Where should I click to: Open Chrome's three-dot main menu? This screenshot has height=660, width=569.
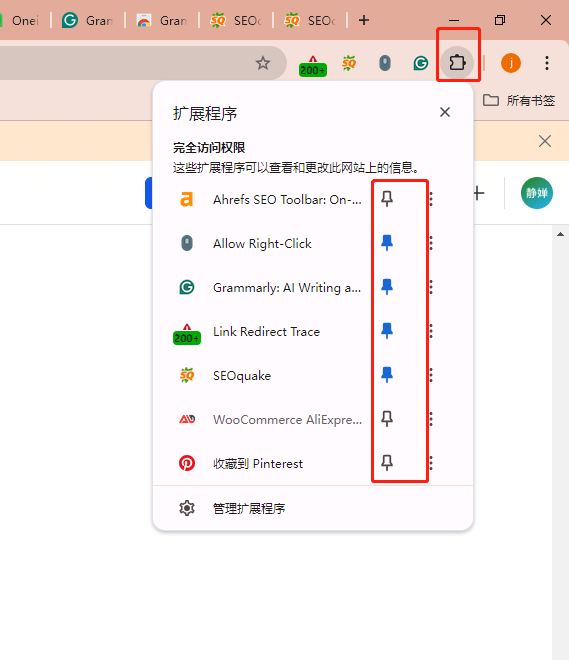point(547,63)
